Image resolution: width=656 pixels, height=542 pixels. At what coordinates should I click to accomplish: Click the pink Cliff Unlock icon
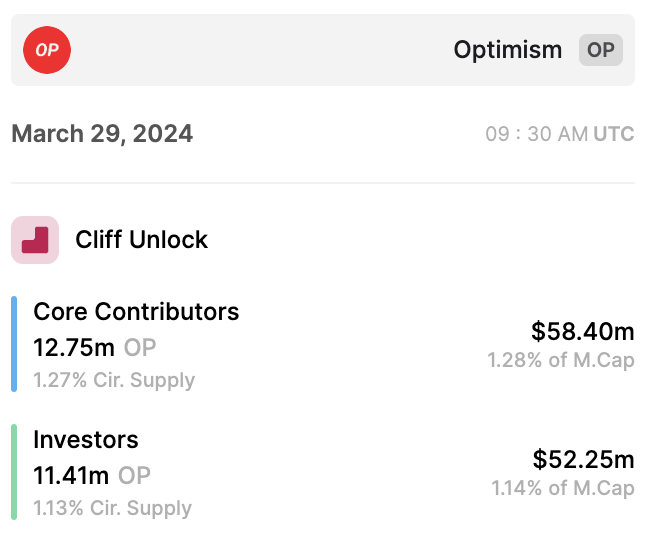35,240
